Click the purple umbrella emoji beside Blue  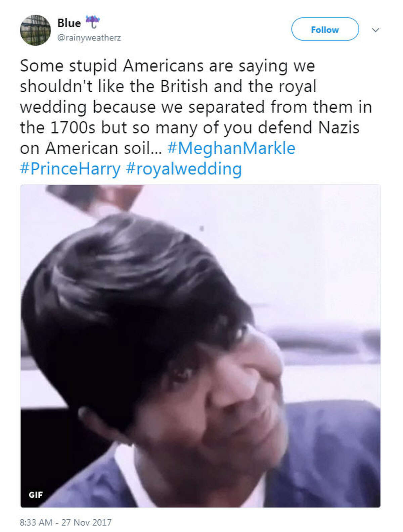pos(92,22)
